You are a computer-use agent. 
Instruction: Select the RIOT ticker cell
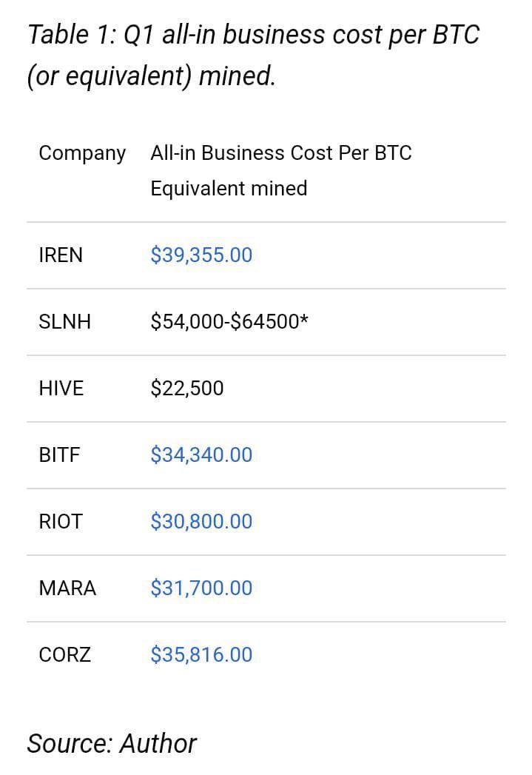pyautogui.click(x=61, y=521)
